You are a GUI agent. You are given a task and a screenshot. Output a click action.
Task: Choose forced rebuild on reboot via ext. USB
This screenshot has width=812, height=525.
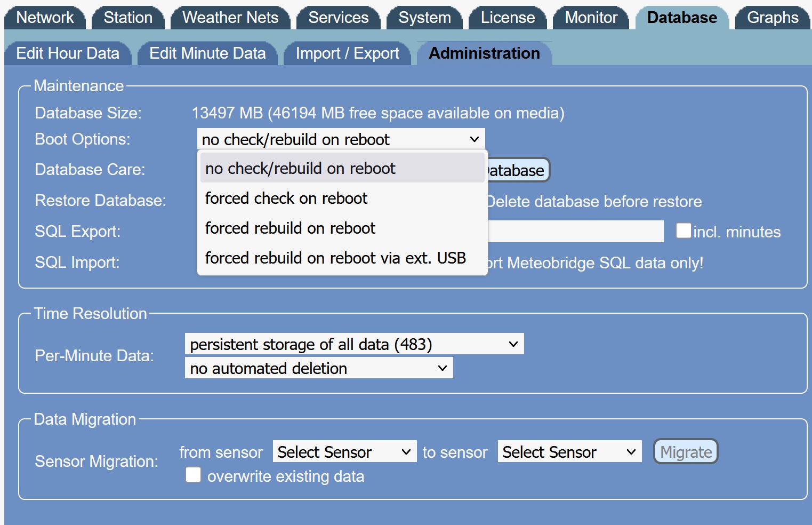[335, 257]
